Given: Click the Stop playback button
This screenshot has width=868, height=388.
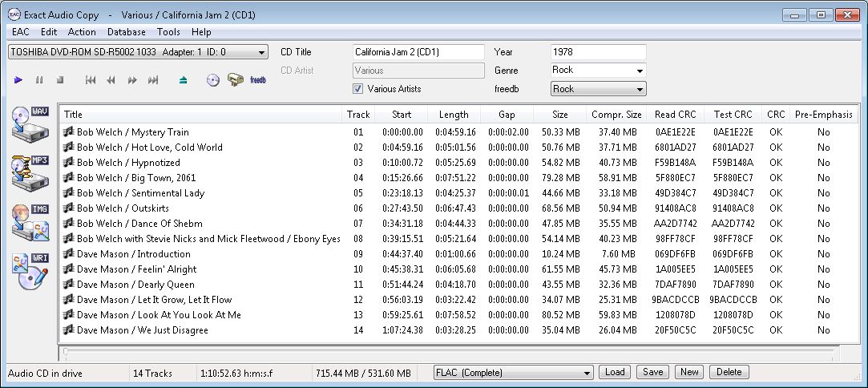Looking at the screenshot, I should point(60,80).
